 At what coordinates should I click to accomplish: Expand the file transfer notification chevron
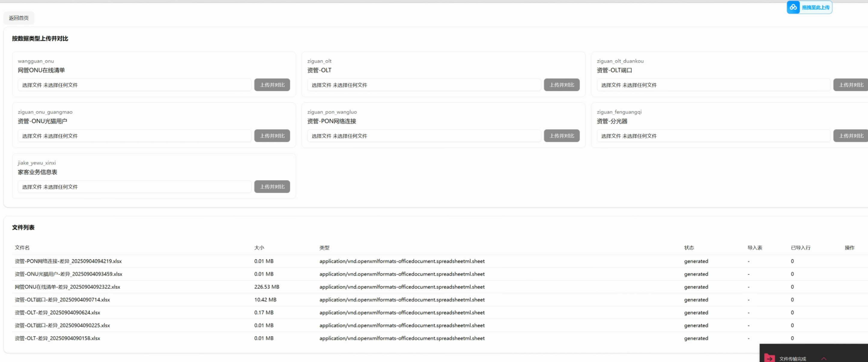click(824, 358)
